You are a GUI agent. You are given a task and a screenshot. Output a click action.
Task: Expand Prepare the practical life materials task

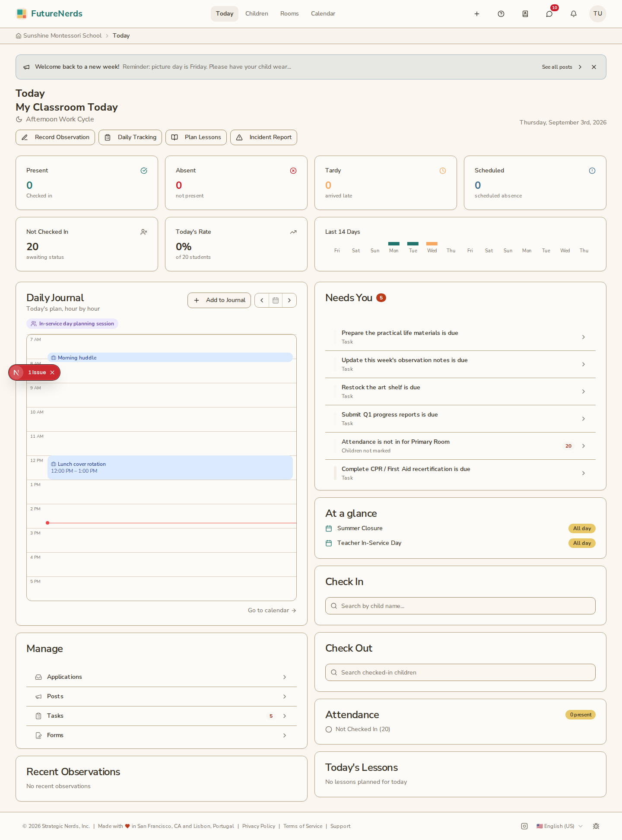click(x=460, y=337)
